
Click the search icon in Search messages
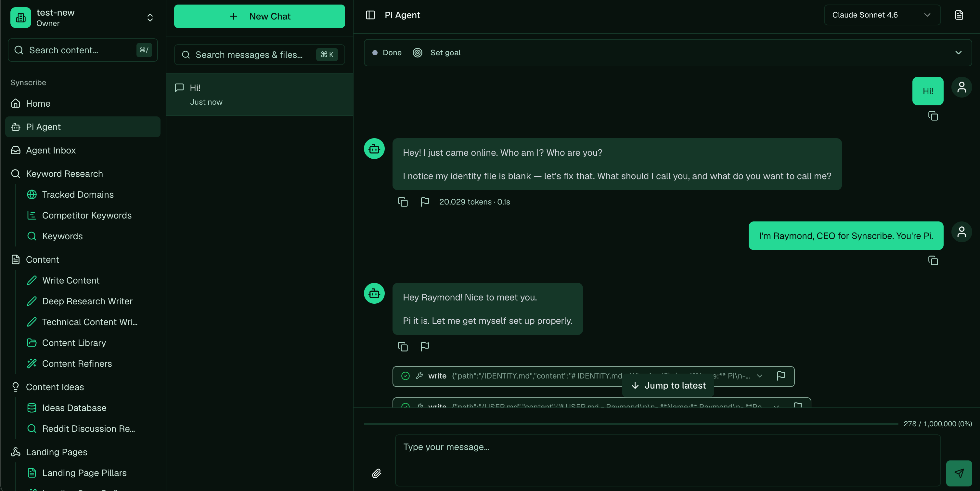tap(186, 54)
